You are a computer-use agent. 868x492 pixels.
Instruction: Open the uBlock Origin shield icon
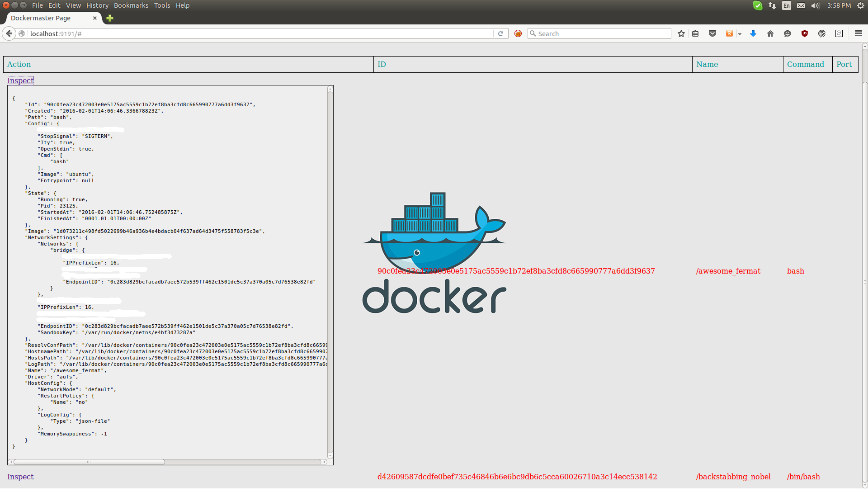click(x=805, y=34)
